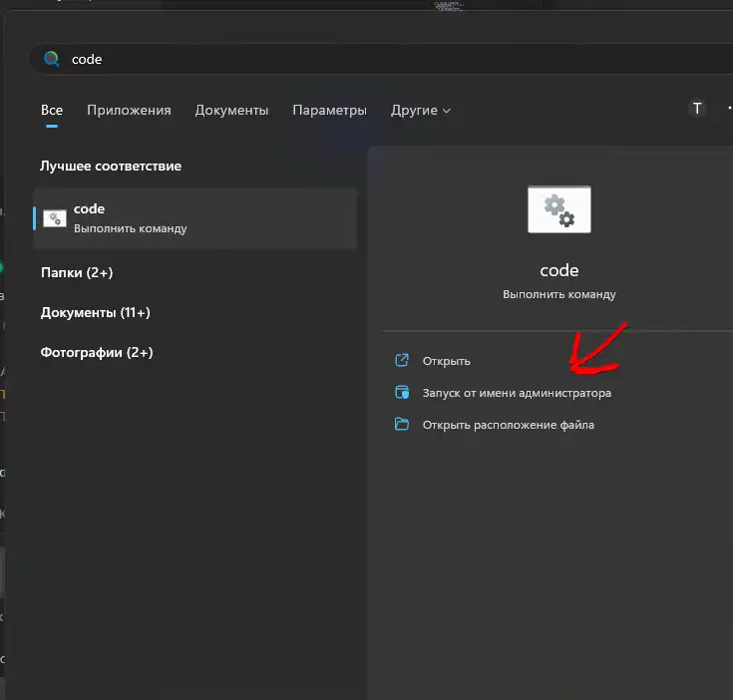Choose Открыть расположение файла
This screenshot has height=700, width=733.
click(x=509, y=425)
